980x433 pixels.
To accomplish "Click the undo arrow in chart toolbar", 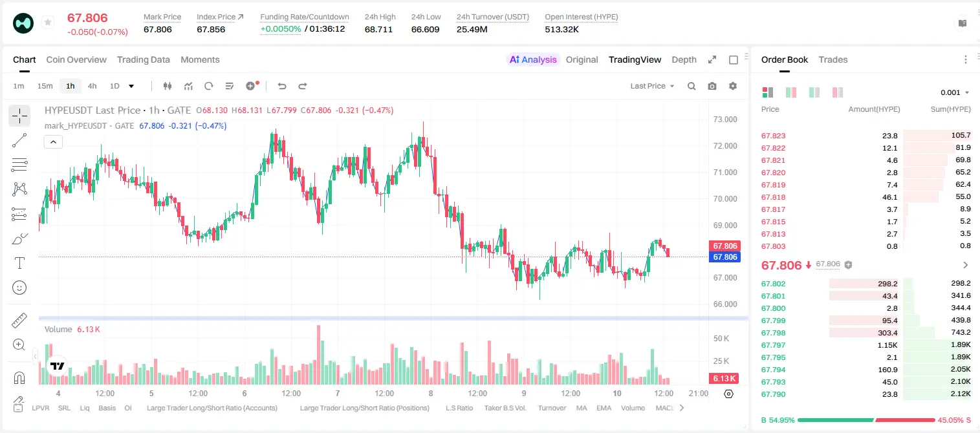I will [x=281, y=86].
